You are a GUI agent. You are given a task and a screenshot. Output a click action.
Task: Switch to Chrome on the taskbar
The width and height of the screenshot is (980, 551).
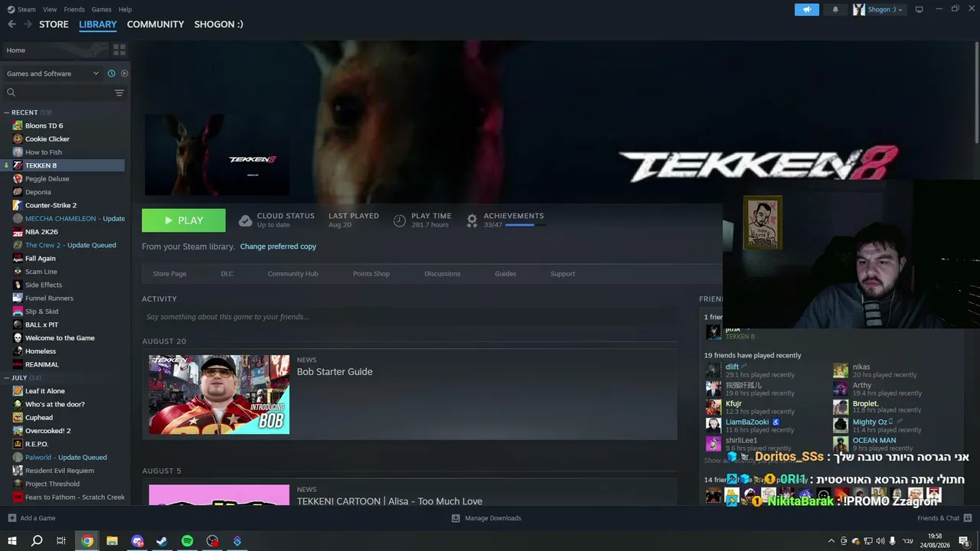tap(87, 541)
